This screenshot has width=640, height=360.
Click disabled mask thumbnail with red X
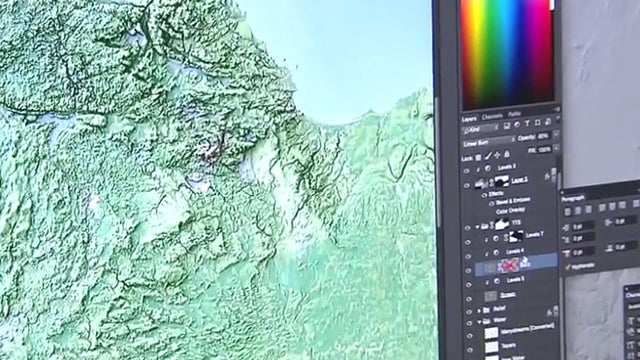click(x=509, y=265)
